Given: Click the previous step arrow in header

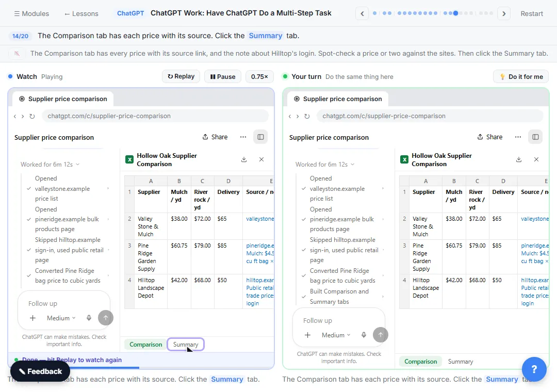Looking at the screenshot, I should pos(362,13).
